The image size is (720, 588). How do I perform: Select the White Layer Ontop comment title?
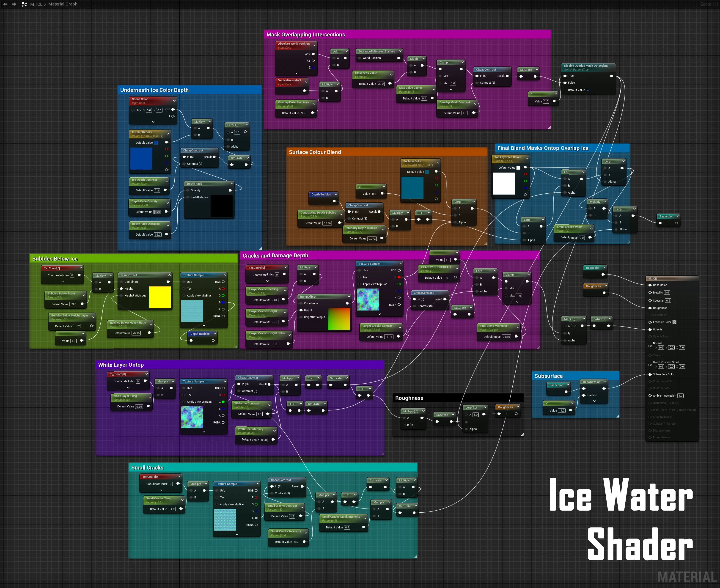pyautogui.click(x=121, y=365)
